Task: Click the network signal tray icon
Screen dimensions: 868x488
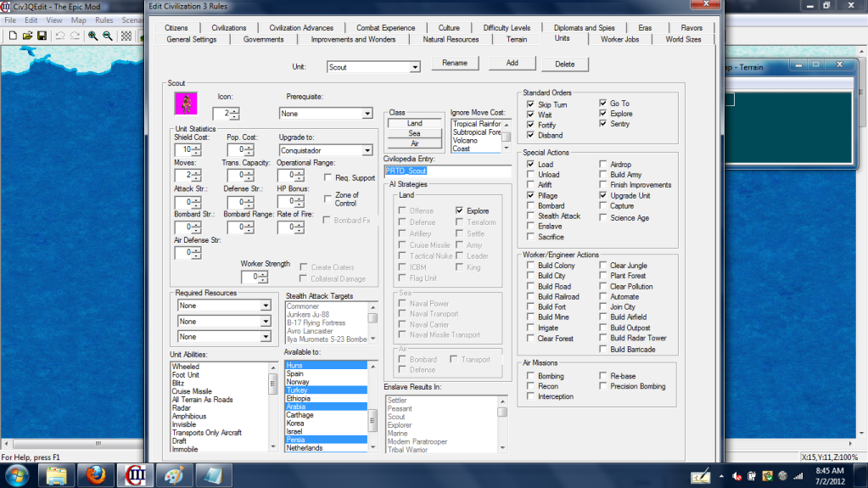Action: (x=798, y=476)
